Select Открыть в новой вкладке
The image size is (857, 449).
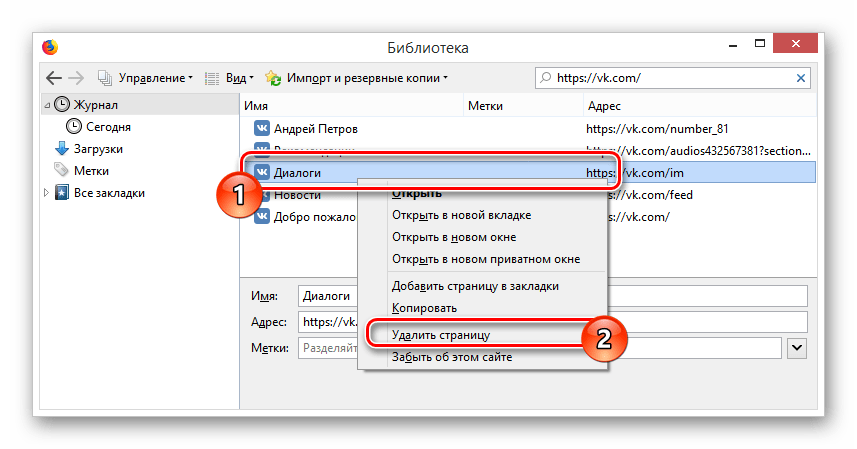[x=460, y=215]
